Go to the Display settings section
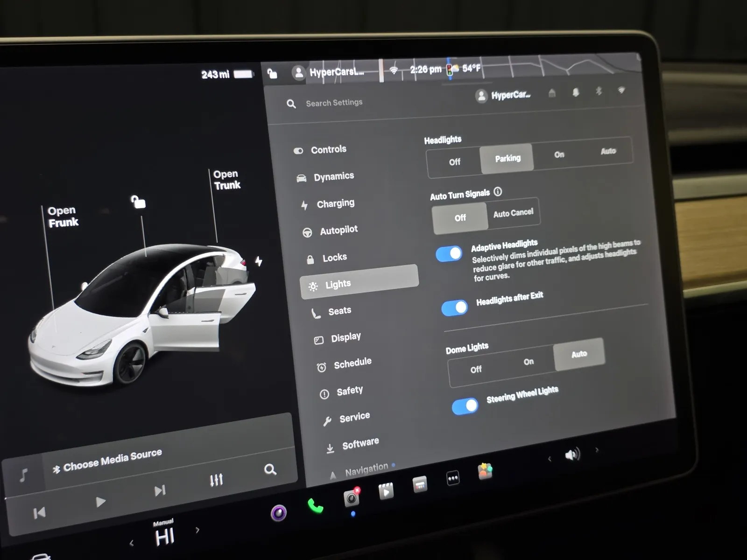Screen dimensions: 747x560 (345, 337)
